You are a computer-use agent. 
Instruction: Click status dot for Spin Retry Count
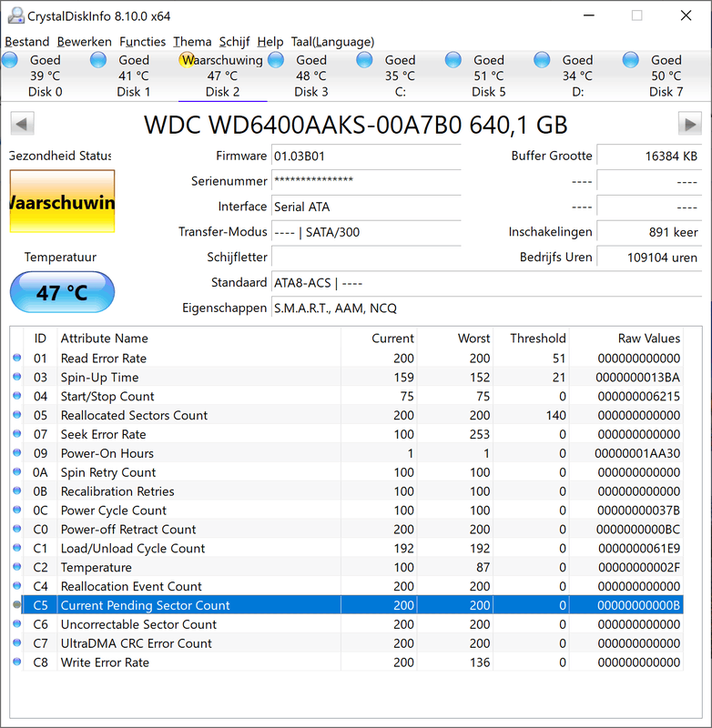point(17,471)
